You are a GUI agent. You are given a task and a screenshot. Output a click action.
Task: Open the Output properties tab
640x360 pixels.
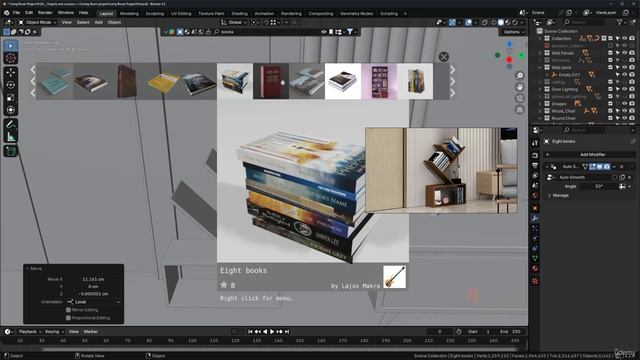535,166
